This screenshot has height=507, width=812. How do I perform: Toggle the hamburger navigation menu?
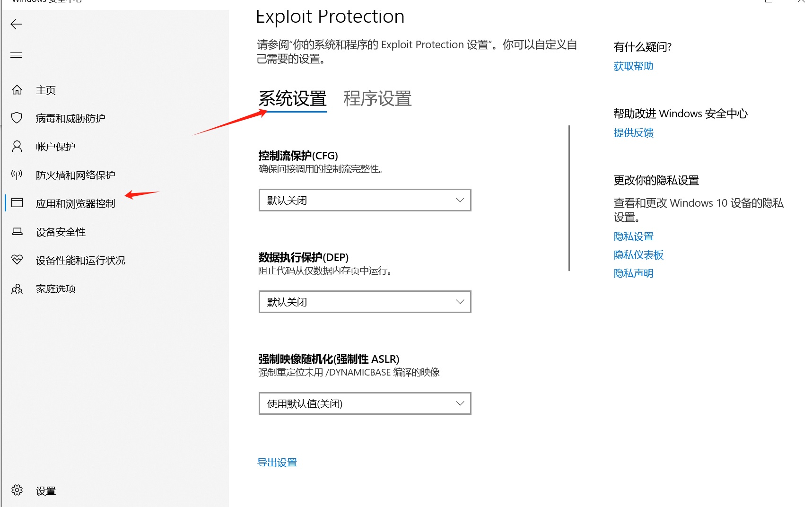16,55
